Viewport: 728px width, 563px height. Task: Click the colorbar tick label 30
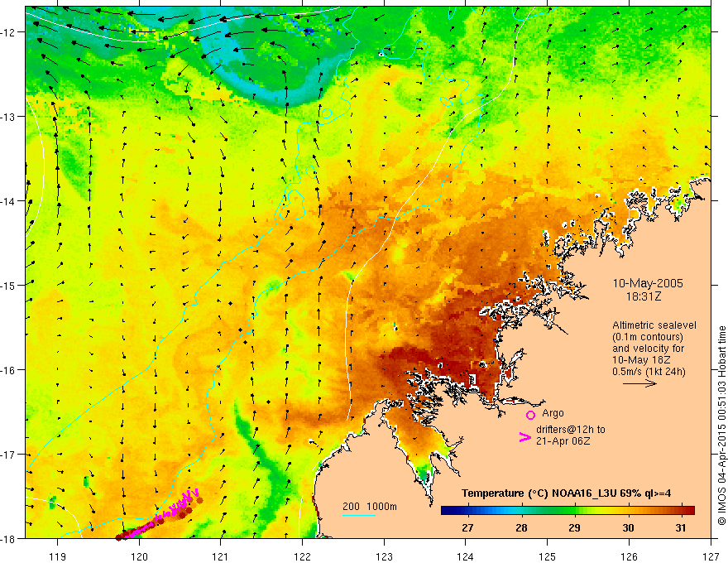628,527
